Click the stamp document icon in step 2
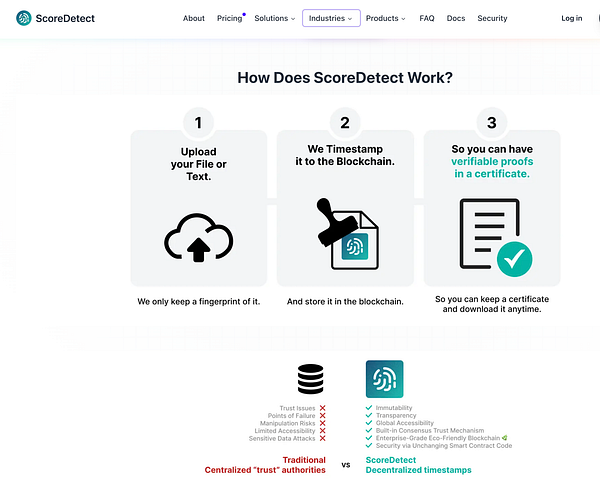Screen dimensions: 600x484 (347, 234)
